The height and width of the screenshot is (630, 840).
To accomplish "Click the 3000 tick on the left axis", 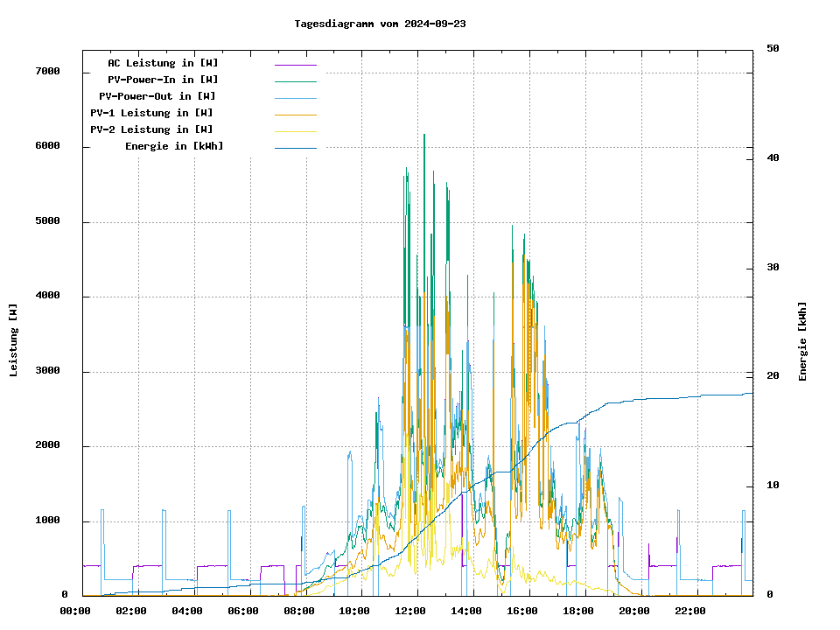I will tap(47, 372).
